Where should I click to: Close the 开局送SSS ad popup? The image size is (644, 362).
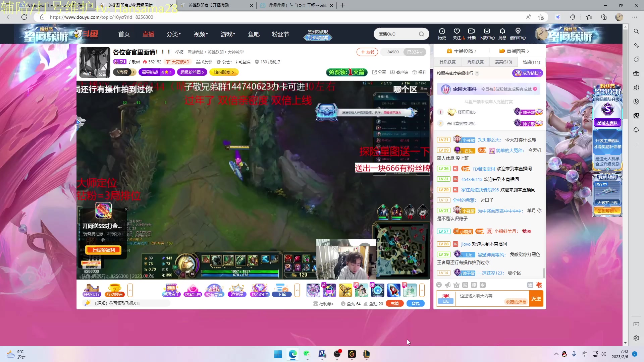click(126, 209)
